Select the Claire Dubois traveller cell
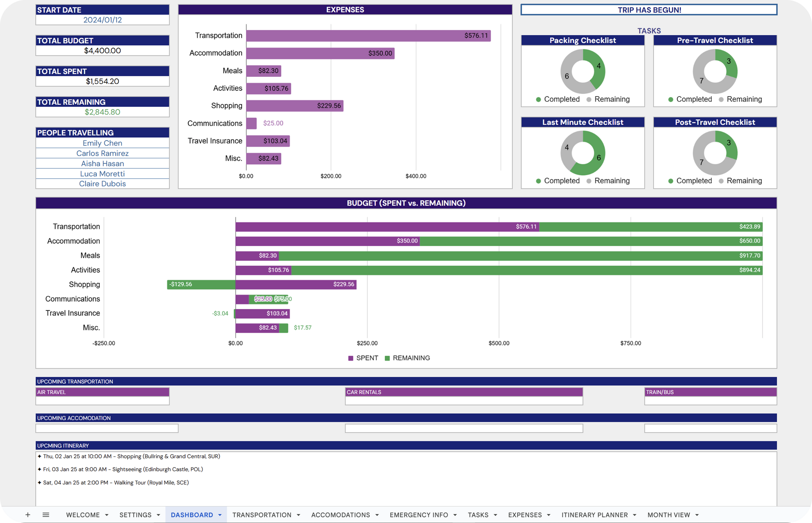 pyautogui.click(x=102, y=184)
